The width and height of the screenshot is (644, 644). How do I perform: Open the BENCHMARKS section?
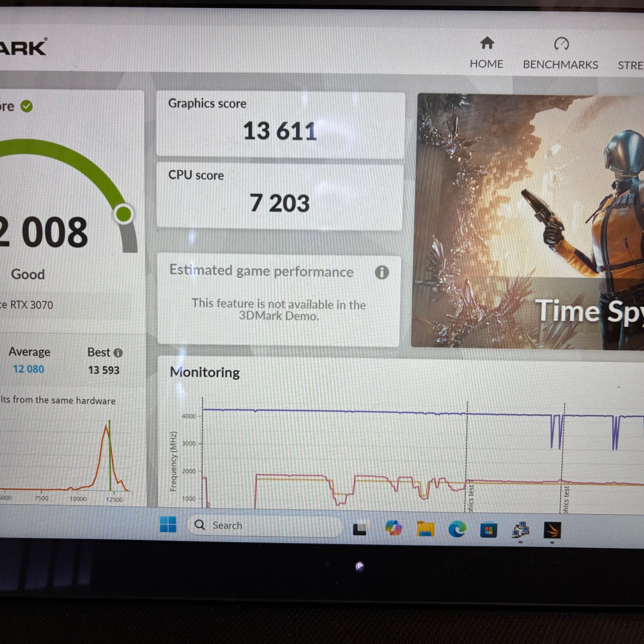(560, 54)
